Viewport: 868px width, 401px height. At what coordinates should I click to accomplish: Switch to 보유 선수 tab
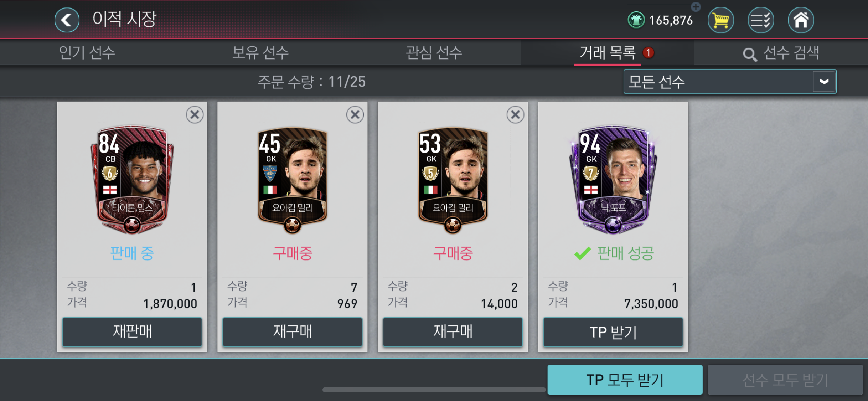pos(260,53)
